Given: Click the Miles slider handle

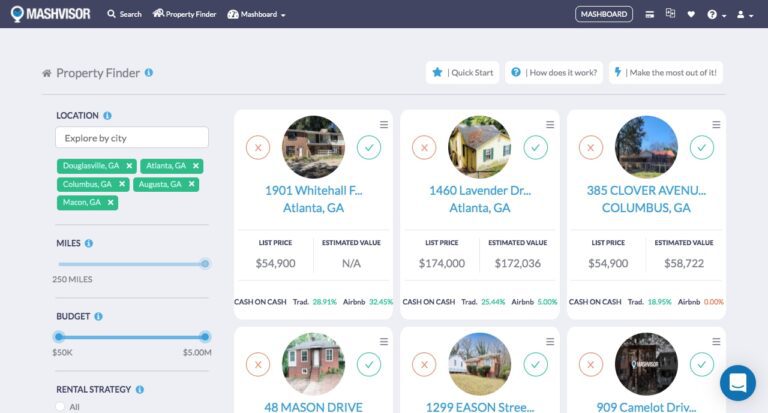Looking at the screenshot, I should point(205,264).
